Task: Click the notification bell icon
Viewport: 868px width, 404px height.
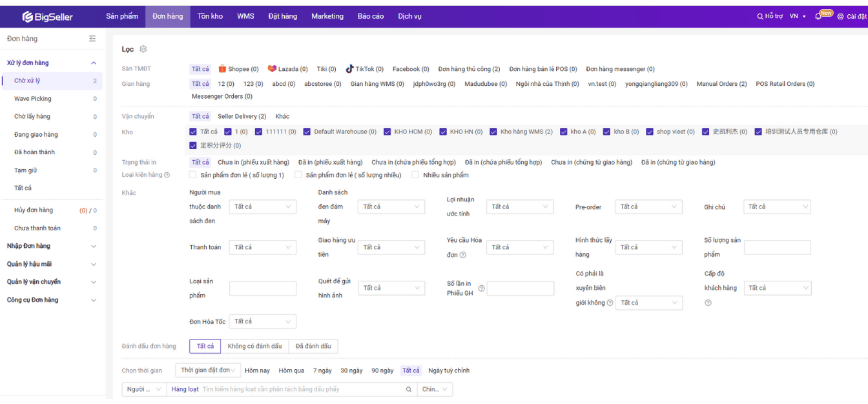Action: 818,17
